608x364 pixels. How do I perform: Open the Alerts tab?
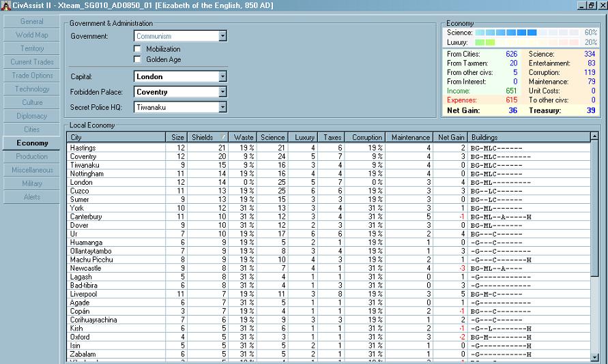tap(32, 197)
